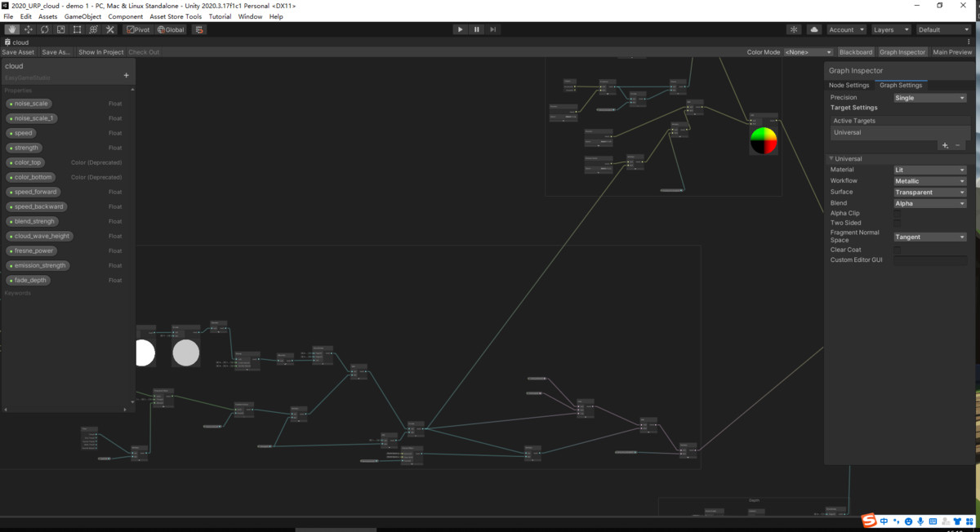The image size is (980, 532).
Task: Open the Workflow dropdown set to Metallic
Action: click(x=930, y=181)
